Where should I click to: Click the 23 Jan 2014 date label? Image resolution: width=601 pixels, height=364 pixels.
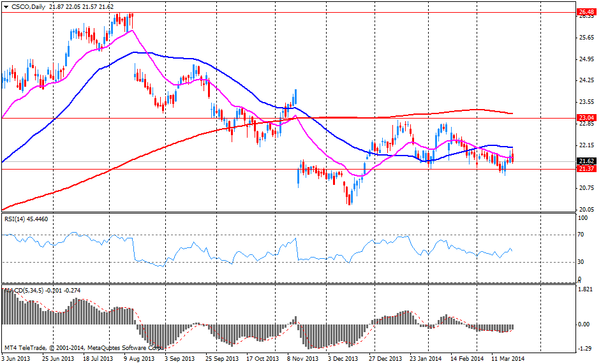coord(426,359)
